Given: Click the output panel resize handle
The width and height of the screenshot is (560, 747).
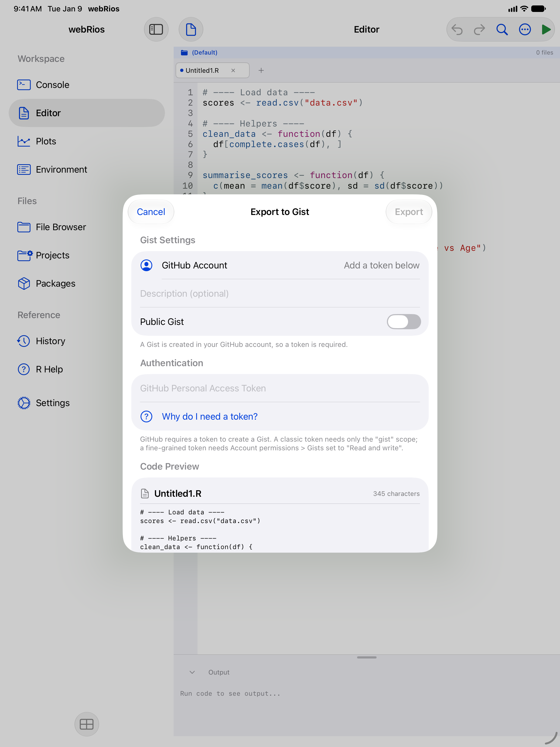Looking at the screenshot, I should (367, 657).
